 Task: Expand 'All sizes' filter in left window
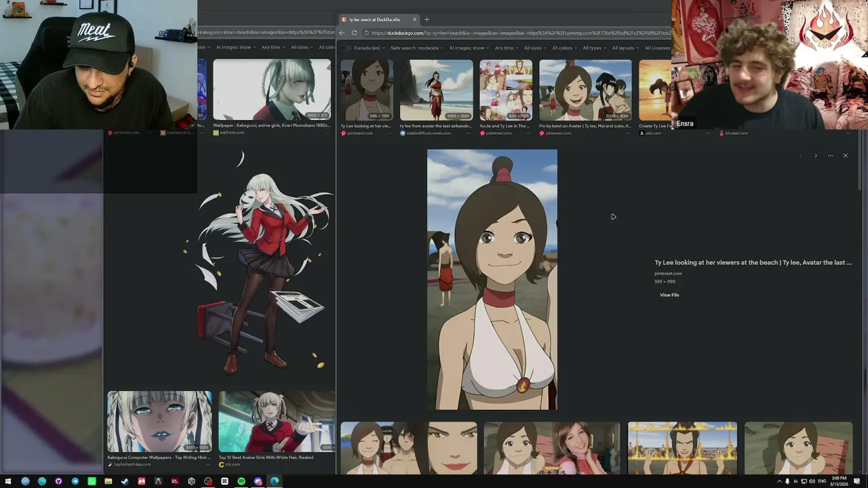click(x=302, y=47)
